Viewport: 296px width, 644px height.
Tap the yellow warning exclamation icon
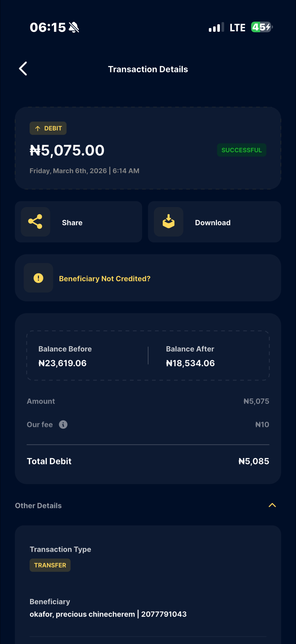click(39, 278)
